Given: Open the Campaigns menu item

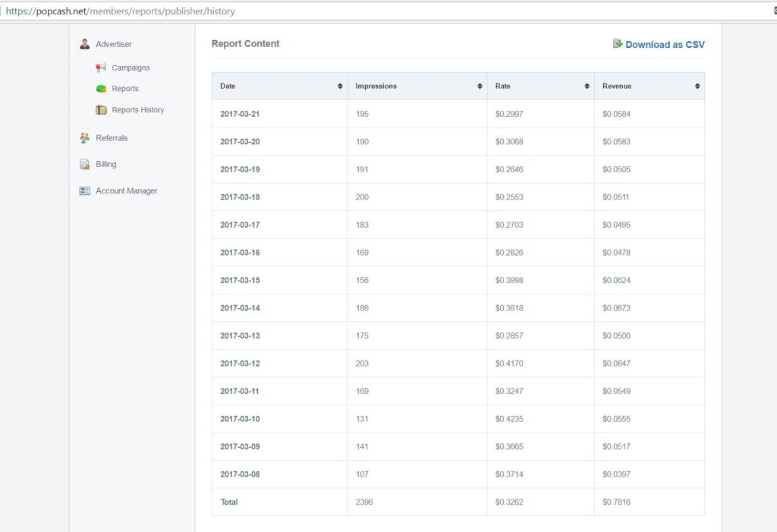Looking at the screenshot, I should click(131, 68).
